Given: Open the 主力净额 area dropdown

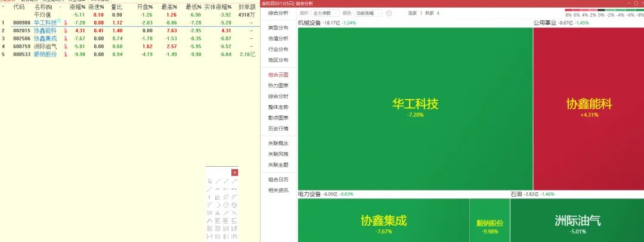Looking at the screenshot, I should tap(325, 13).
